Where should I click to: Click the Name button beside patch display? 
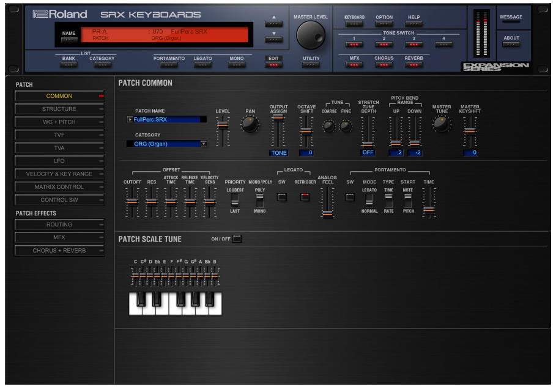tap(69, 40)
